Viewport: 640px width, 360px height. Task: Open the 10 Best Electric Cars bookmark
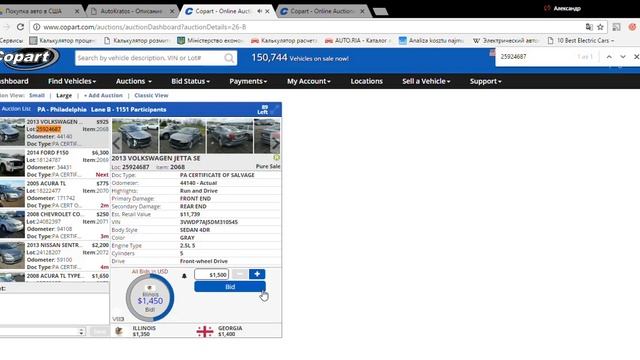[x=580, y=40]
